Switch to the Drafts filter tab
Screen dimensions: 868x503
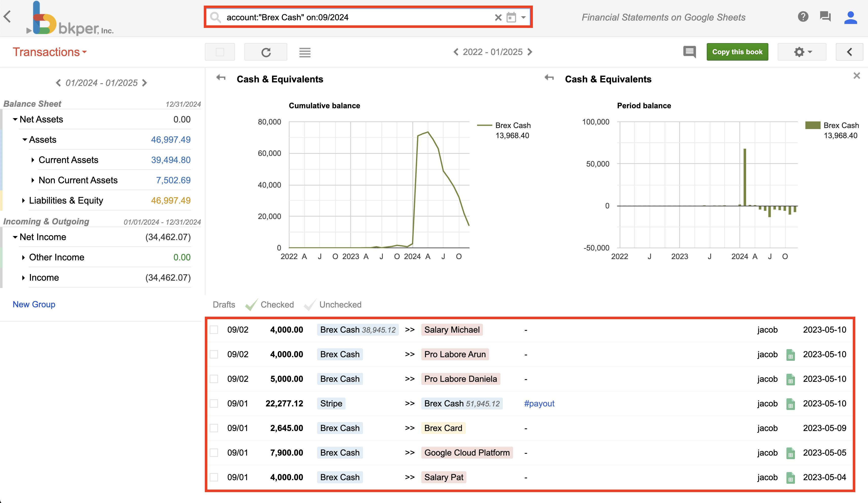pos(224,304)
